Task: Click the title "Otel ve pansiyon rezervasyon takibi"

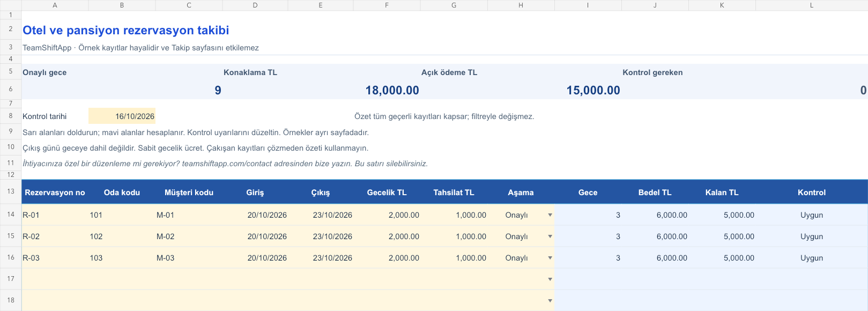Action: click(x=126, y=31)
